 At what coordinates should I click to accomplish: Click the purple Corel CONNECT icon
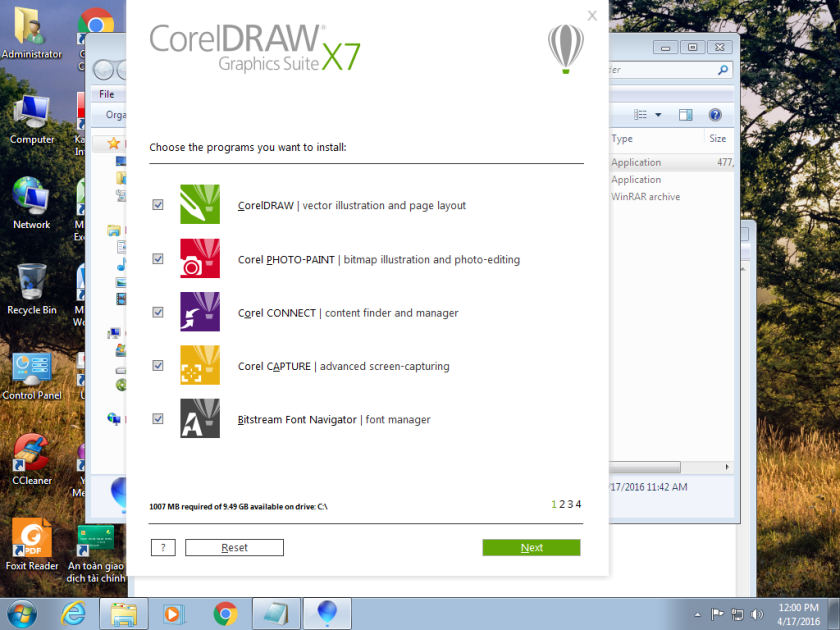coord(199,311)
